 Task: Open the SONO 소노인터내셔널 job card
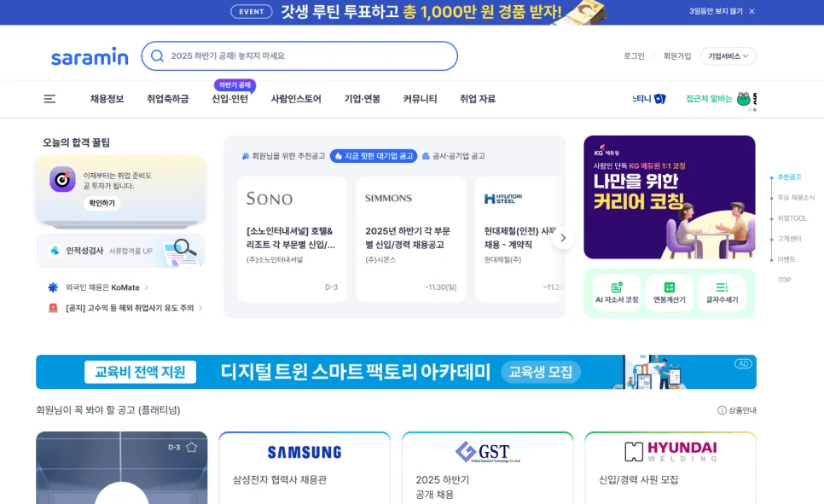tap(293, 240)
